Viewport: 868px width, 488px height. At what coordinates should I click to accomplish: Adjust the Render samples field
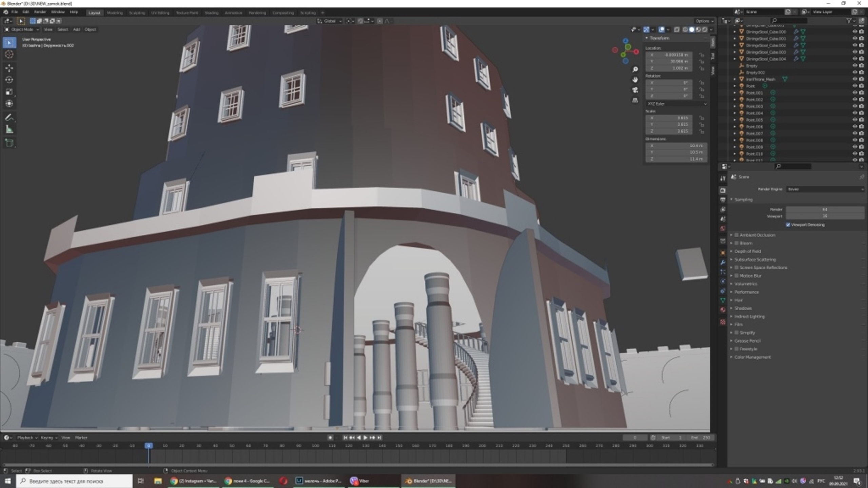[x=825, y=209]
